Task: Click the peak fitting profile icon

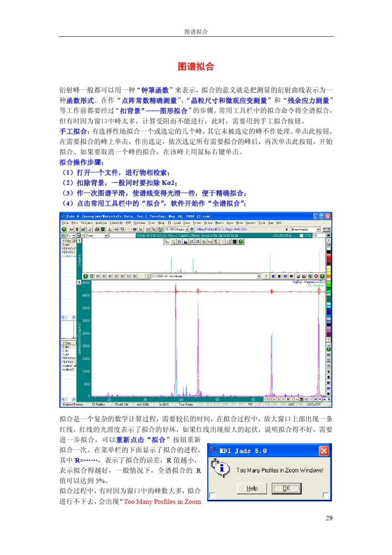Action: [141, 229]
